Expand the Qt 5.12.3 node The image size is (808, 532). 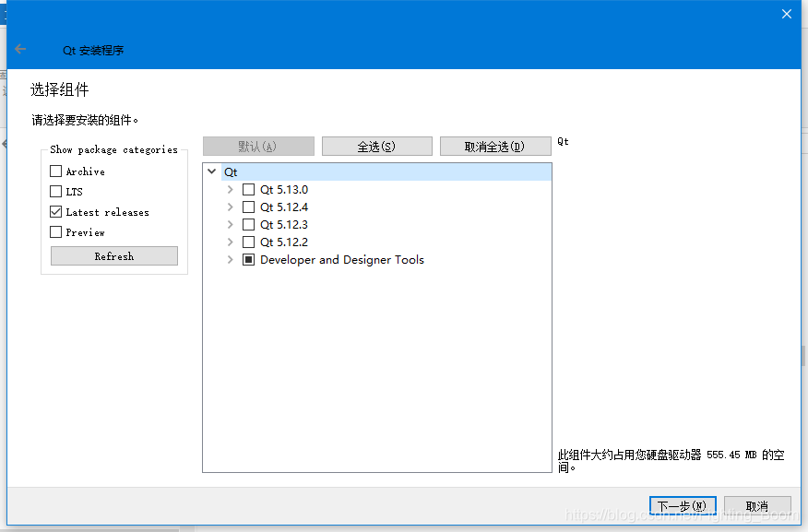[x=230, y=225]
